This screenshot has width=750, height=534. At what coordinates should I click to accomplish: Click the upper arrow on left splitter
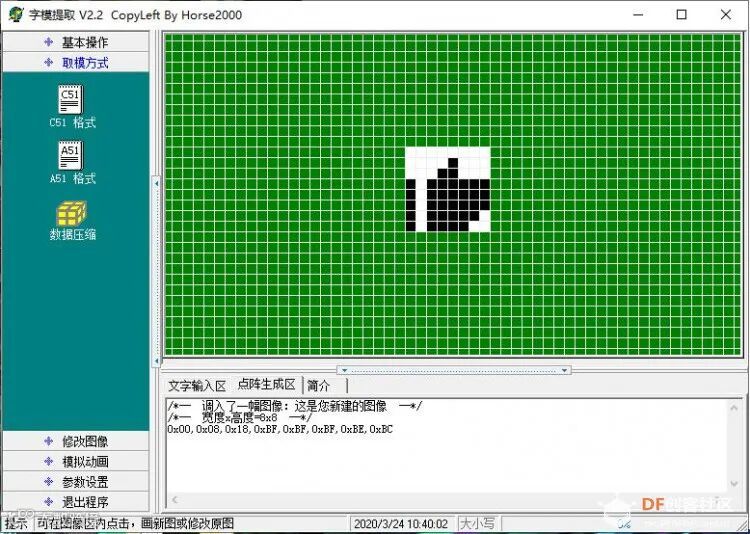(156, 183)
